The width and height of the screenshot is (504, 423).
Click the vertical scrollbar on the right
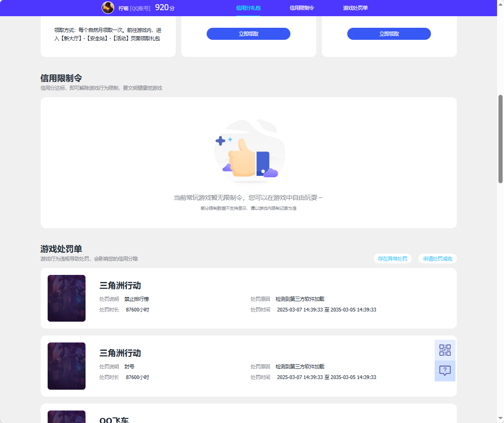click(x=501, y=137)
